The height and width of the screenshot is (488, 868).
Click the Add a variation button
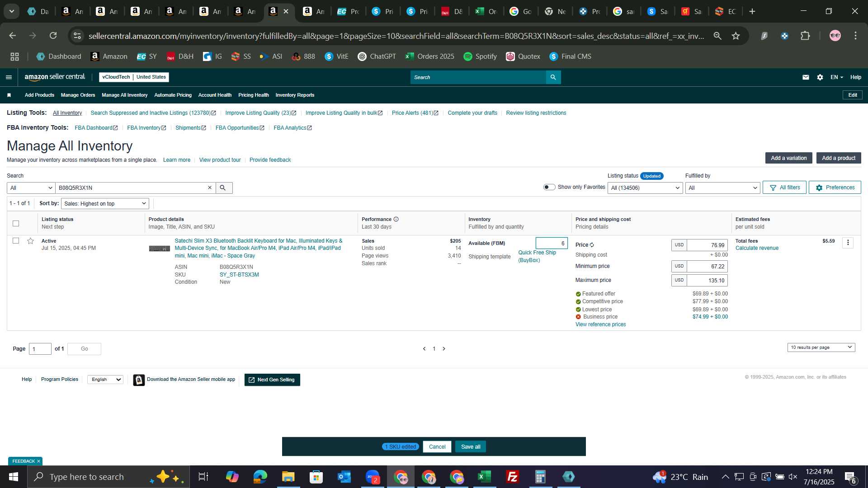coord(789,158)
